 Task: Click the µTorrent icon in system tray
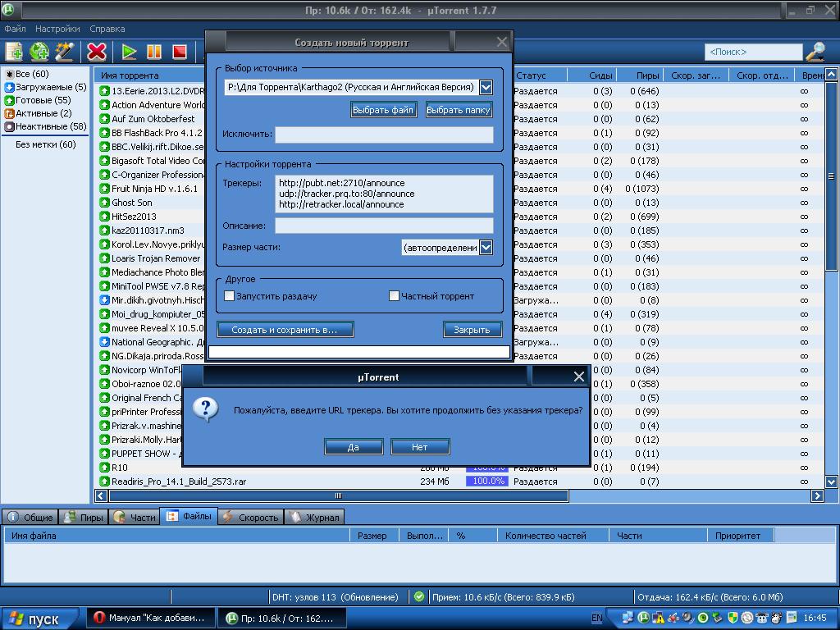(x=644, y=618)
